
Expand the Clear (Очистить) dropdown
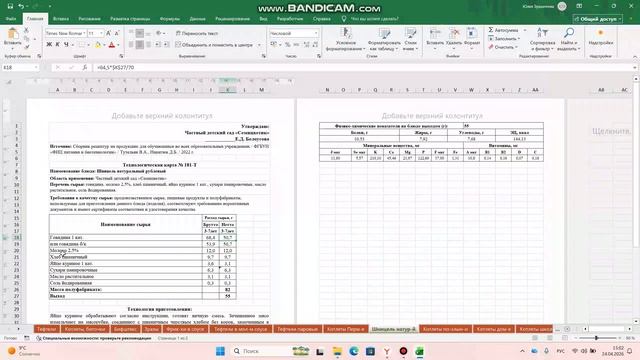point(516,47)
